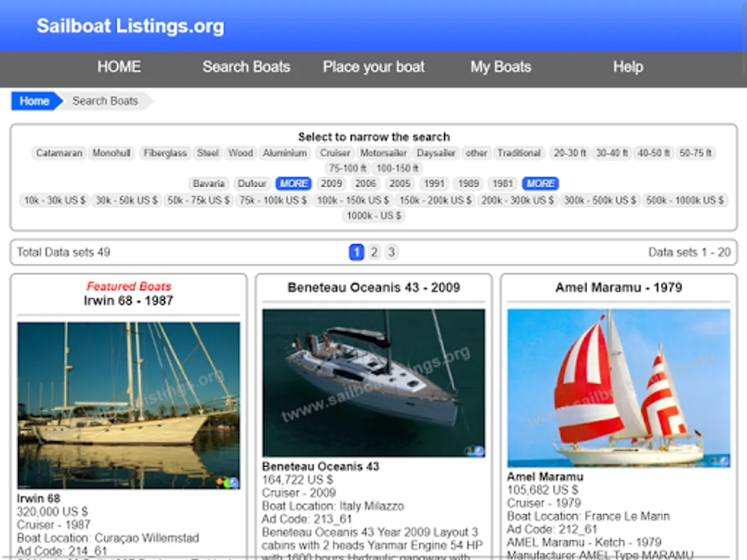Open My Boats menu item
The width and height of the screenshot is (747, 560).
[x=500, y=67]
